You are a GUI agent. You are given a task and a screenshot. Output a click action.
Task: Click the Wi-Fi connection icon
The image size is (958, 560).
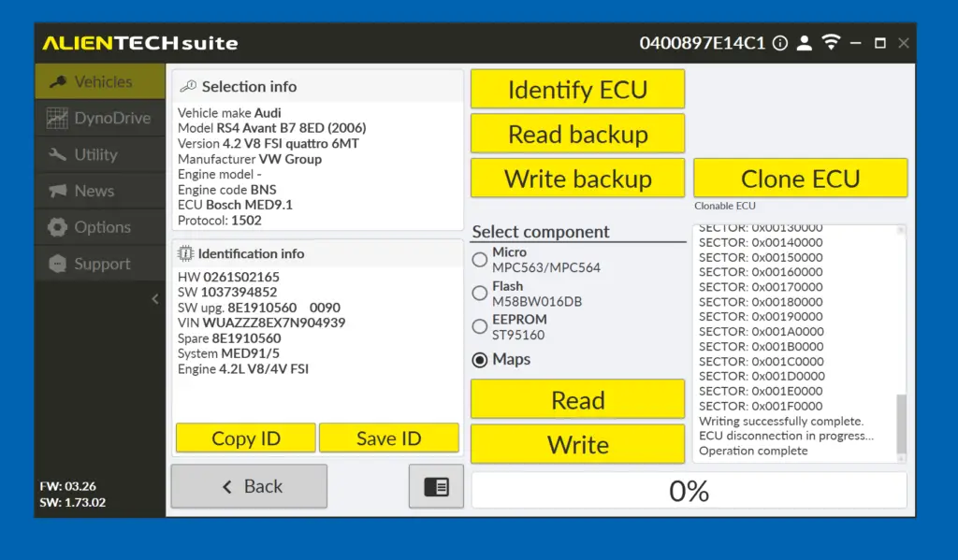831,42
